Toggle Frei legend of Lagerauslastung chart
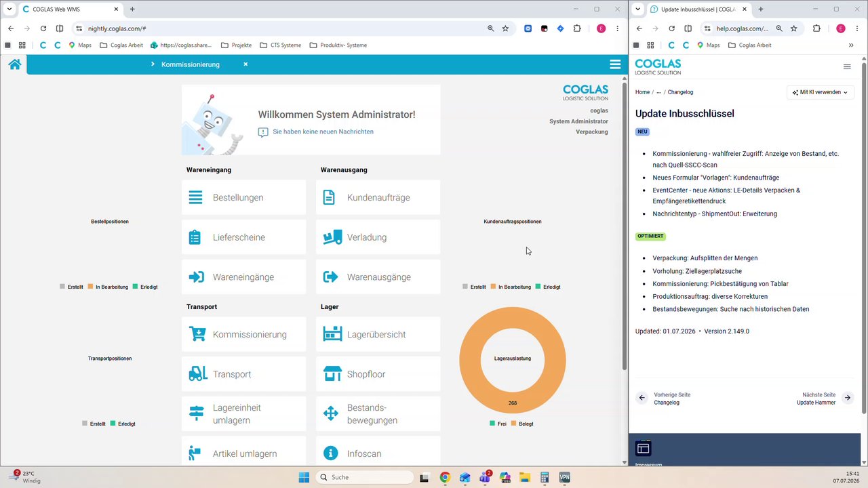This screenshot has height=488, width=868. pos(498,424)
